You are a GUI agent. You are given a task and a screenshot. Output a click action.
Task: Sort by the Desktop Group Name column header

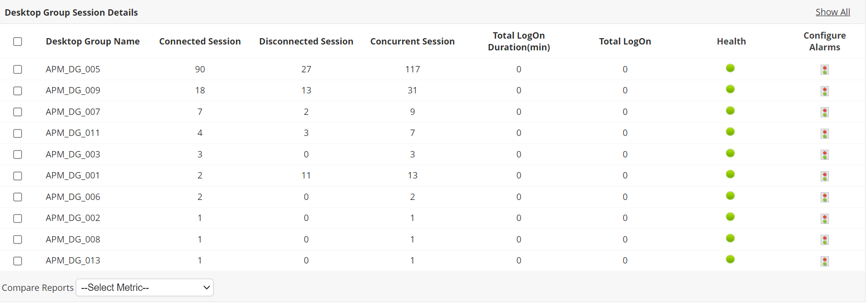pos(93,41)
